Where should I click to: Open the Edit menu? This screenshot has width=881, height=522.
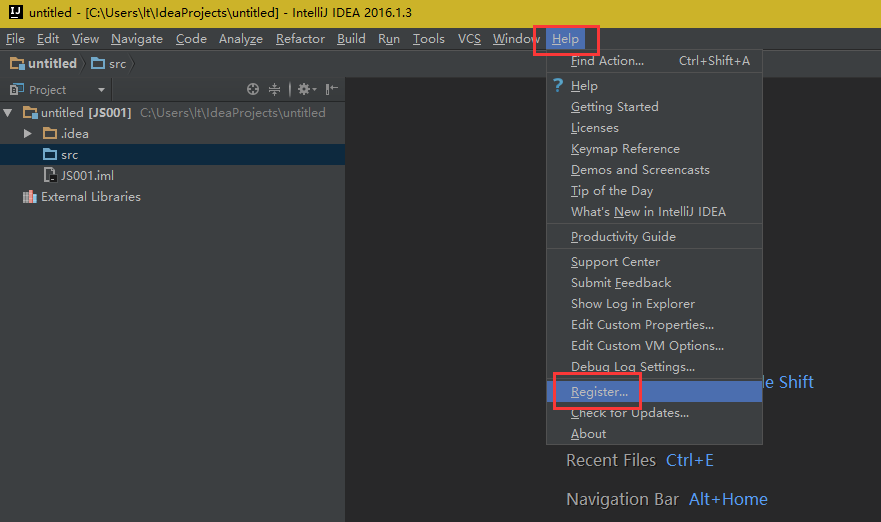pyautogui.click(x=48, y=39)
